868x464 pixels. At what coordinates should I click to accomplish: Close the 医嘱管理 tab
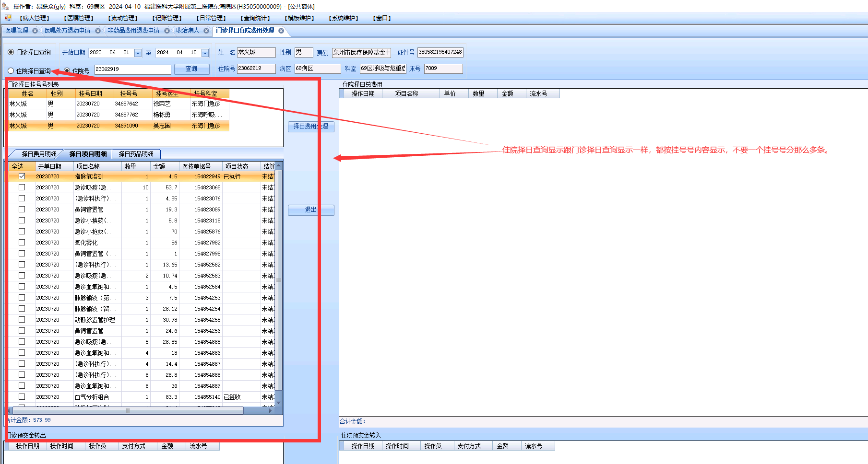(x=35, y=31)
